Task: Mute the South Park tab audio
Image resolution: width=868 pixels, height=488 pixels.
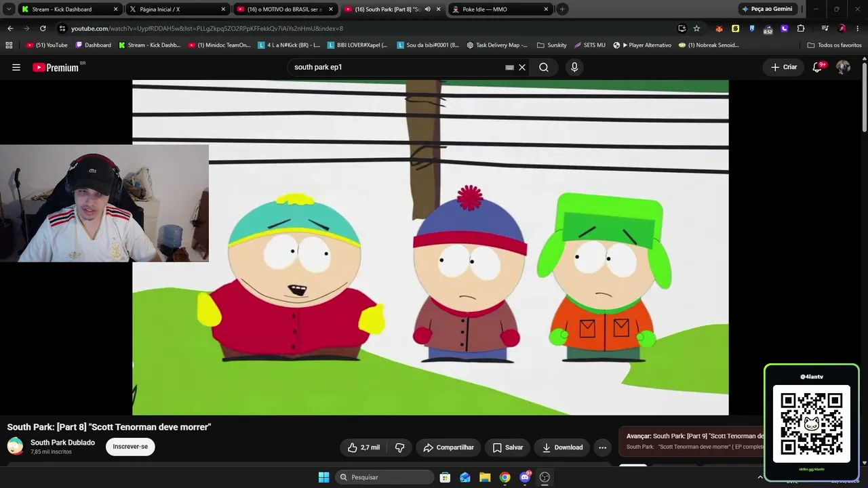Action: coord(427,9)
